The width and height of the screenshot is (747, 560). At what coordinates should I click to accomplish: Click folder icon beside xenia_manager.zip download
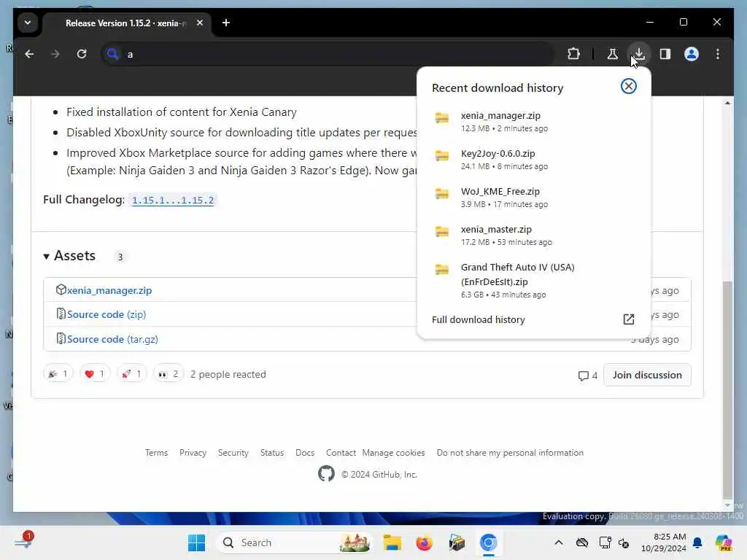coord(441,117)
